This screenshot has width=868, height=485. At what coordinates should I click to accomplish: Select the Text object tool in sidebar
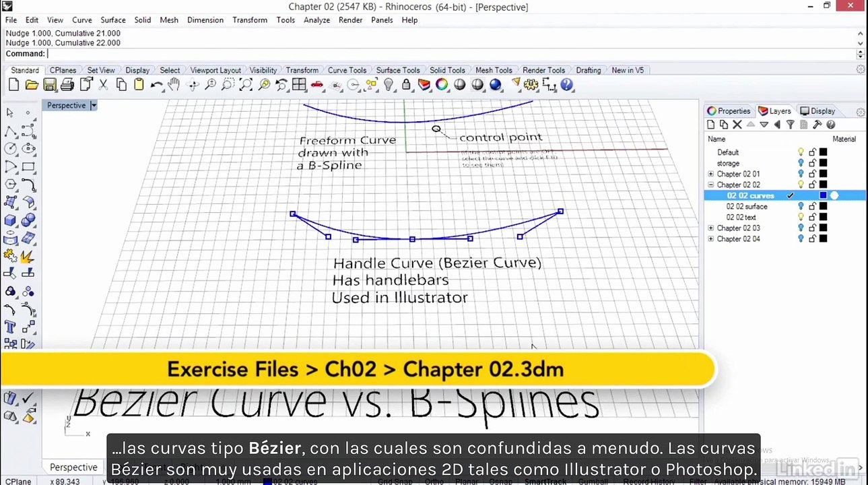[x=10, y=327]
